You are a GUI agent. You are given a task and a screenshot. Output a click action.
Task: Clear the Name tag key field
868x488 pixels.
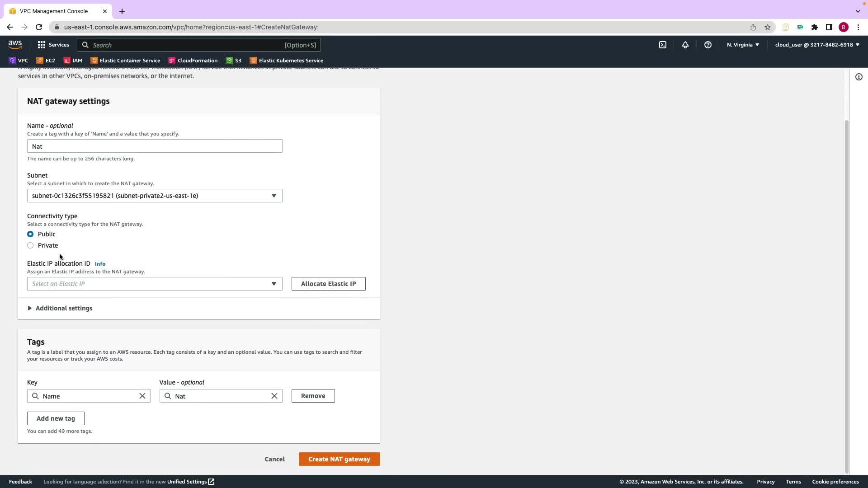142,396
